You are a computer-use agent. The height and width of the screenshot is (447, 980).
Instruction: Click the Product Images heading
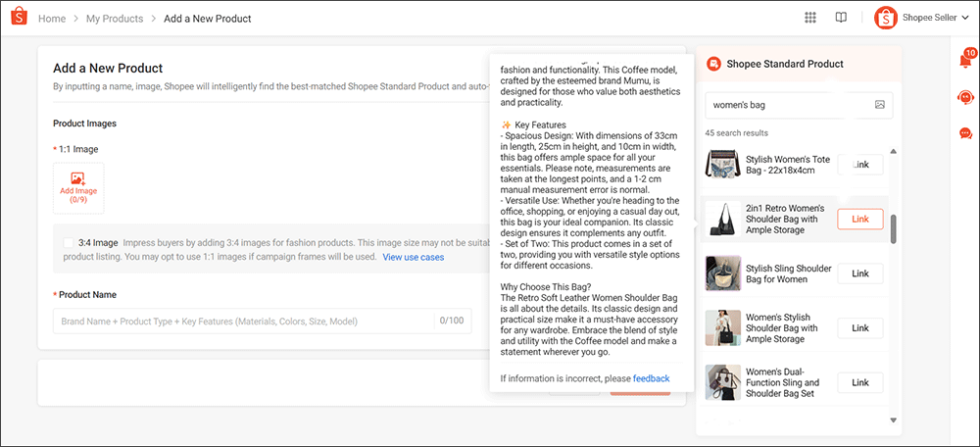(x=84, y=124)
